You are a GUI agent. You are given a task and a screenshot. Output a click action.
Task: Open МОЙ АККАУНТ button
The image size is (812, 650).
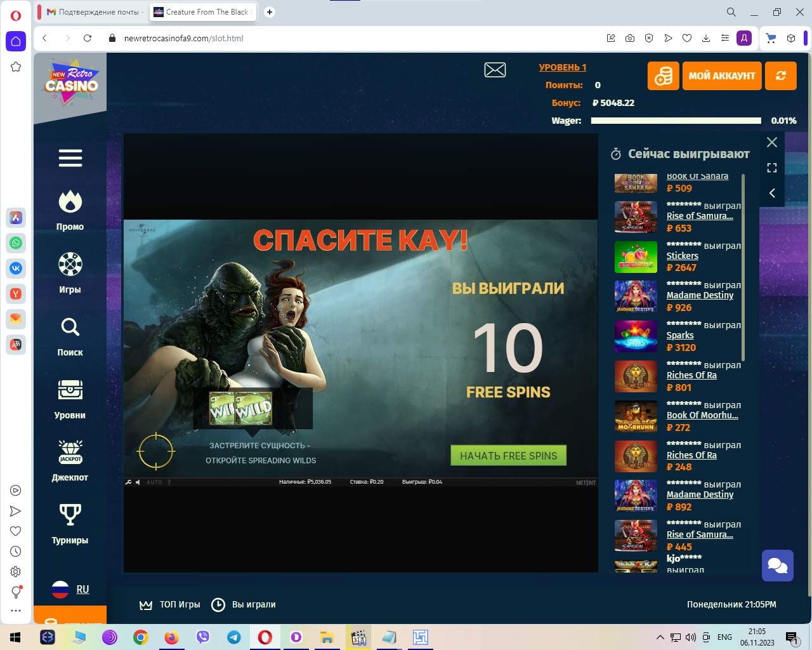pos(722,76)
